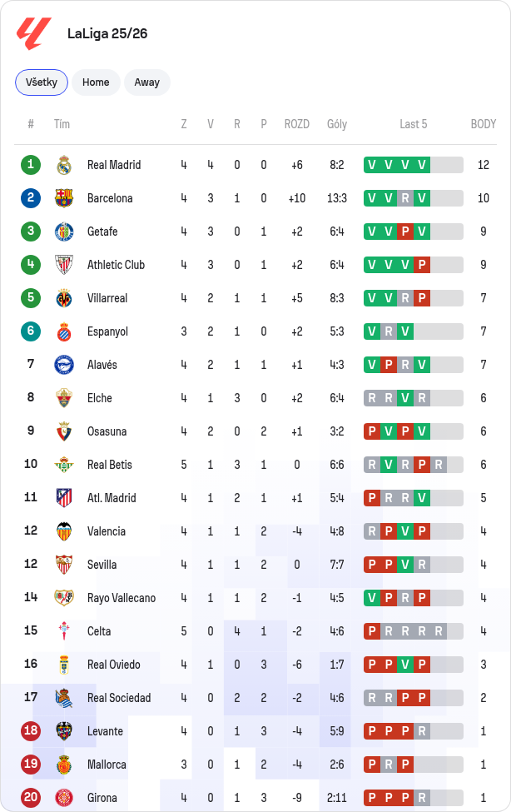511x812 pixels.
Task: Click the Góly column header
Action: pyautogui.click(x=337, y=124)
